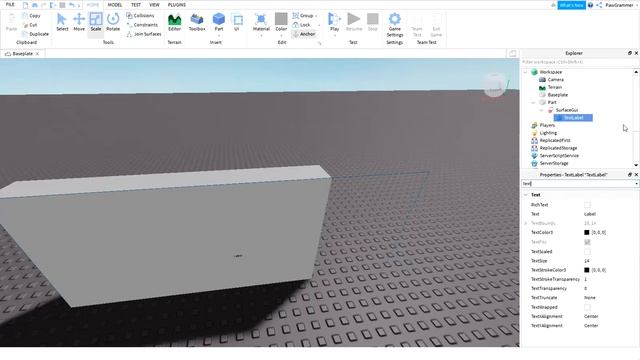Click the Copy clipboard command
Image resolution: width=640 pixels, height=360 pixels.
tap(31, 16)
